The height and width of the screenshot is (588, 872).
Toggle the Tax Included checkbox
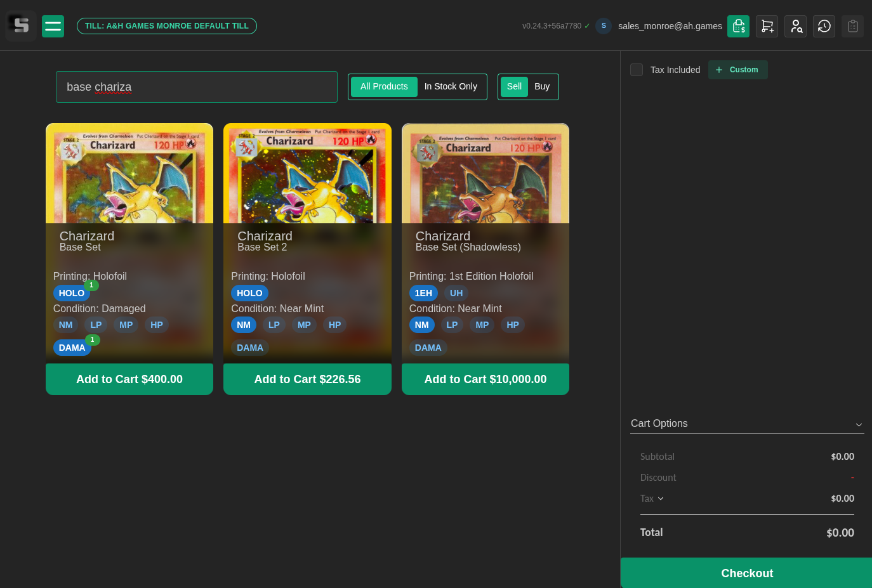click(x=637, y=70)
